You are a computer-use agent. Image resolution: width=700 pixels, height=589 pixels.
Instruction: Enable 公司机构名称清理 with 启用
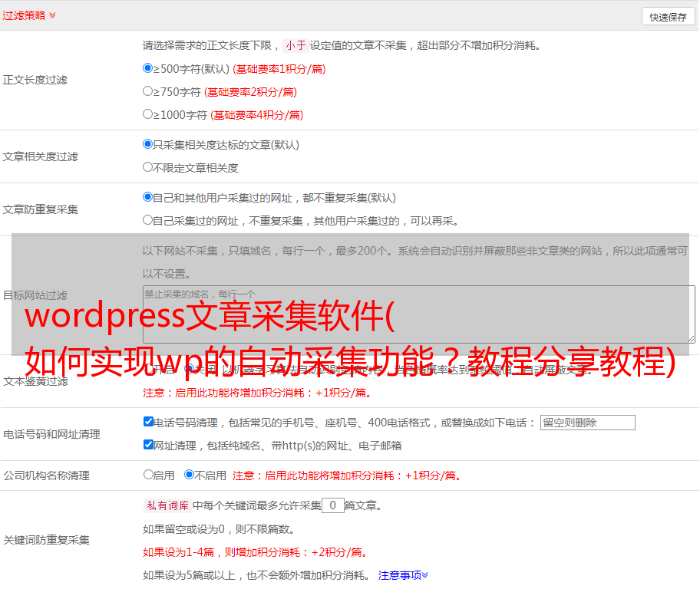pyautogui.click(x=148, y=475)
